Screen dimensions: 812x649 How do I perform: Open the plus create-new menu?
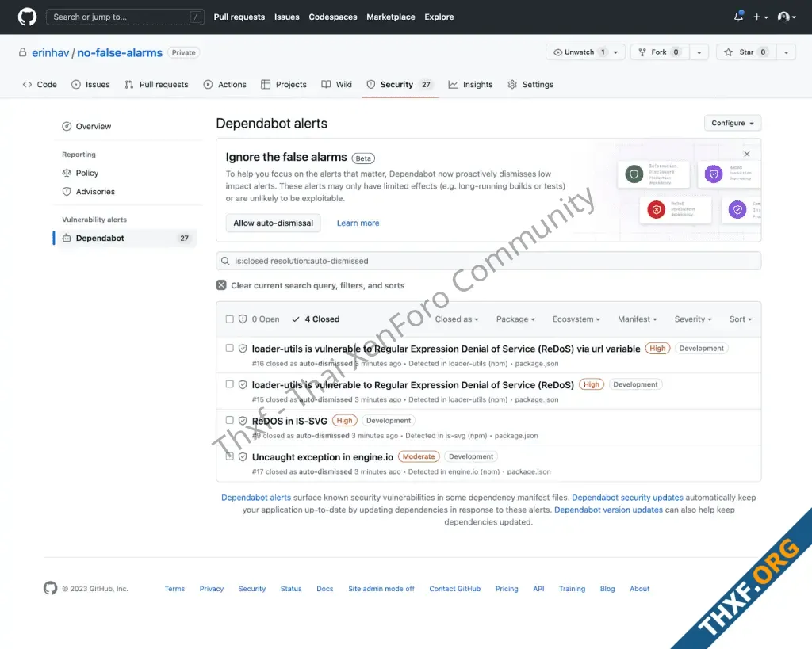tap(760, 17)
